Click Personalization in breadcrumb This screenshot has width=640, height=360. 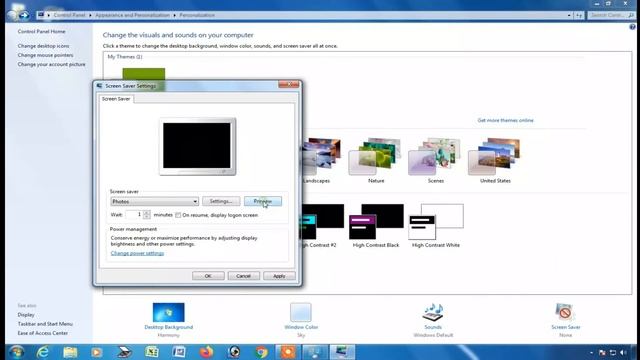197,15
